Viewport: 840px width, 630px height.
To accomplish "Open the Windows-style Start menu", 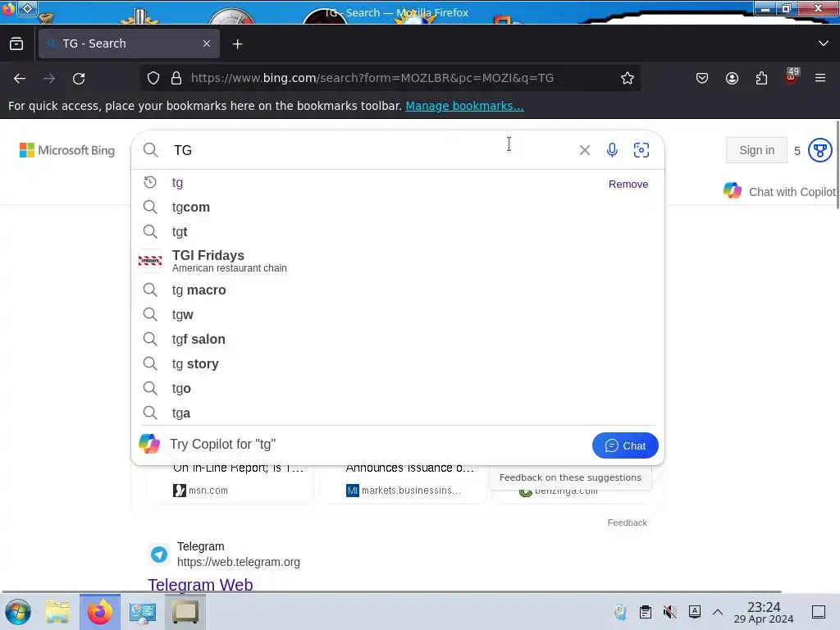I will coord(18,612).
